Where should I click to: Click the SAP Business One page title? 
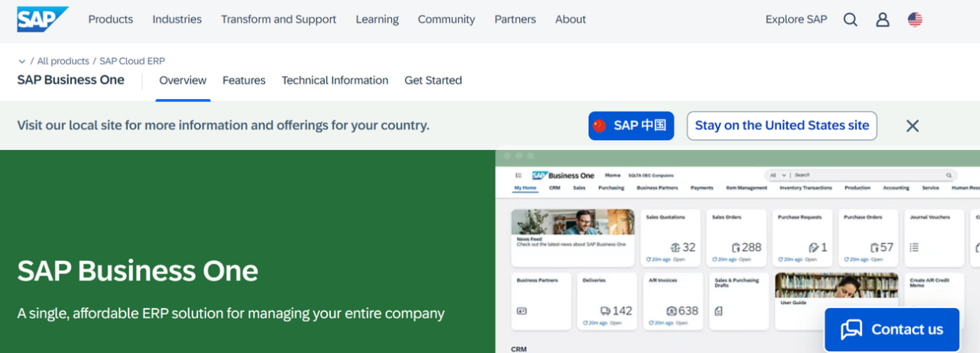pyautogui.click(x=70, y=80)
